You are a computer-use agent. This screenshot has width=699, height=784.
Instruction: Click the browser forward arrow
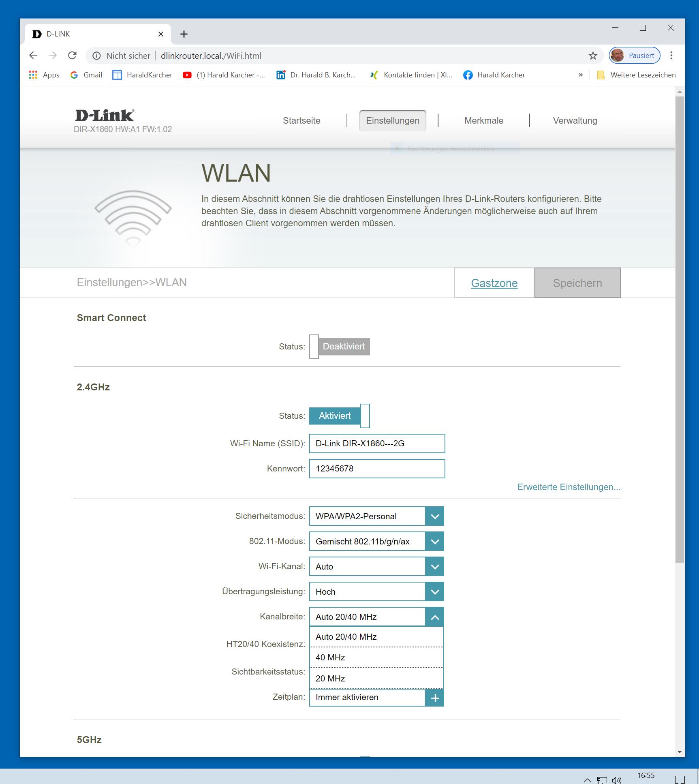53,56
